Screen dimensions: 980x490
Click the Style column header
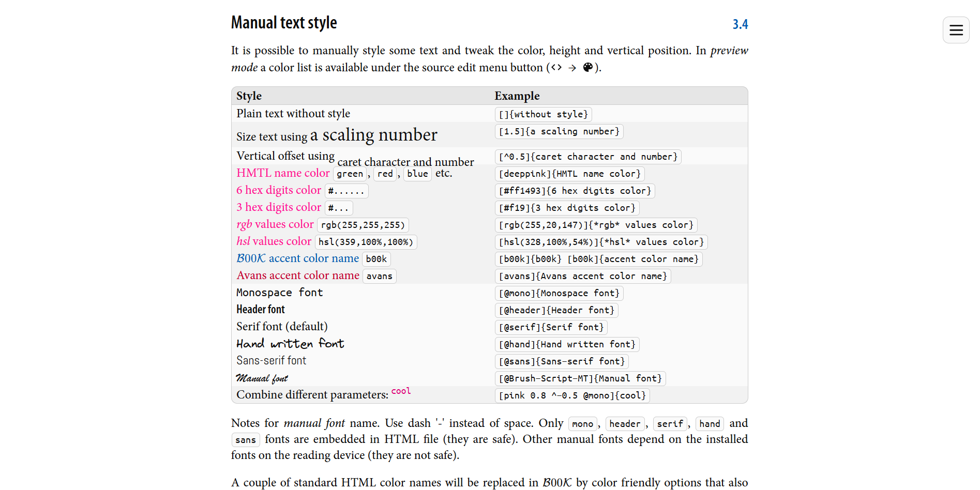click(x=249, y=96)
